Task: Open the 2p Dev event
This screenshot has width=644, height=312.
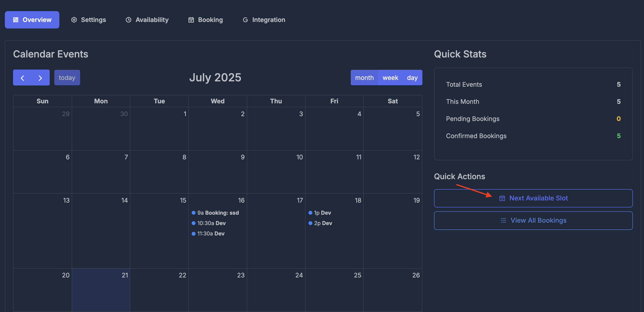Action: (334, 223)
